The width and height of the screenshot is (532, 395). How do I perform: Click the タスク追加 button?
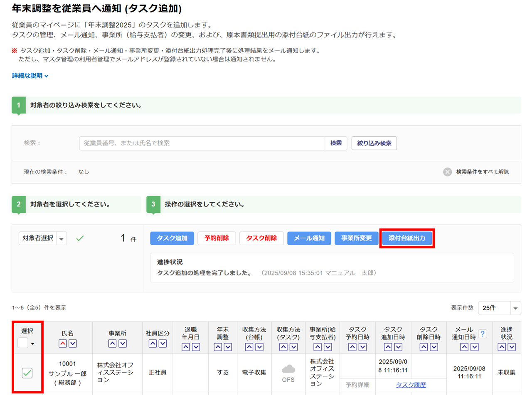pos(172,238)
